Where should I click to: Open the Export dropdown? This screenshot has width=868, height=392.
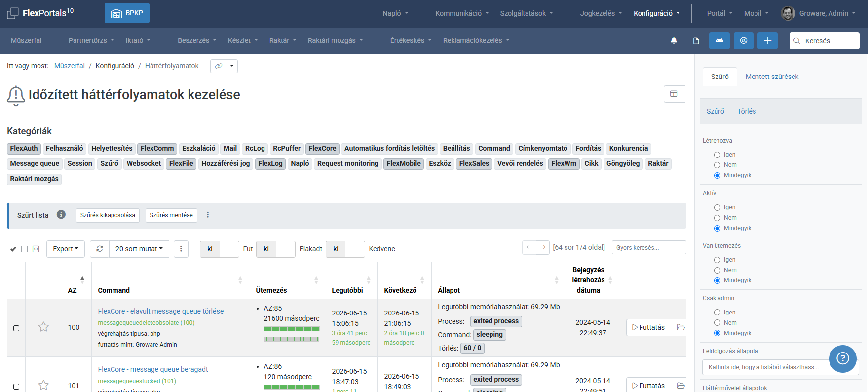pyautogui.click(x=66, y=249)
